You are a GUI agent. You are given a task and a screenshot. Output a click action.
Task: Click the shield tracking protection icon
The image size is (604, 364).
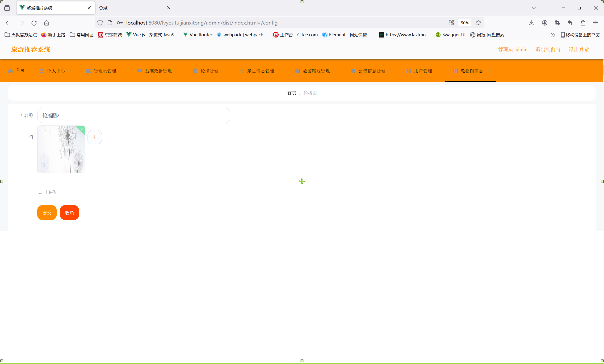pyautogui.click(x=100, y=23)
